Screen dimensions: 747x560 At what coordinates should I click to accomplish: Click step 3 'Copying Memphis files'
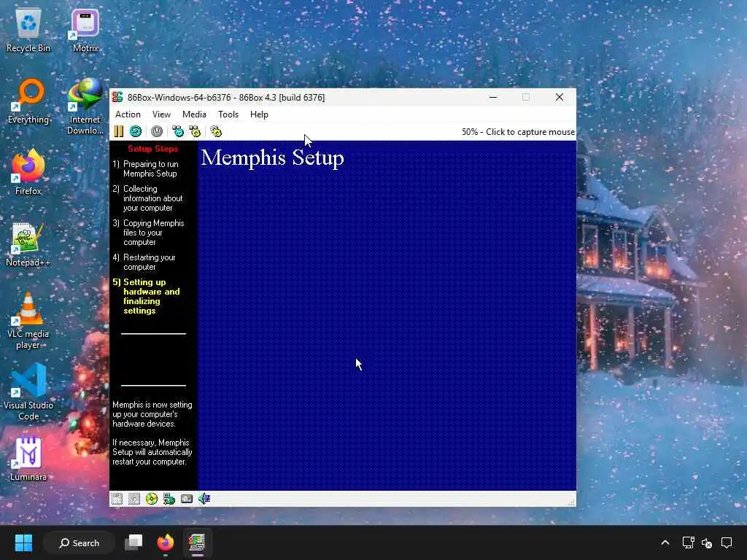[149, 233]
